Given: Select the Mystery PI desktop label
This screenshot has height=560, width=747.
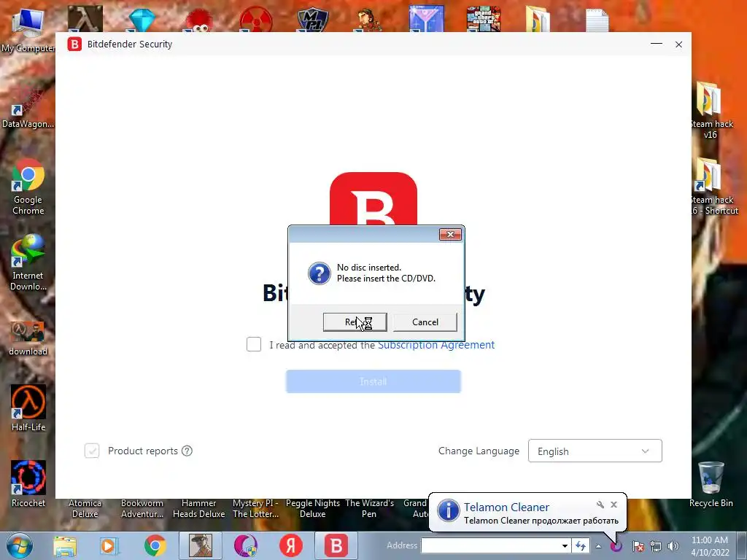Looking at the screenshot, I should click(255, 508).
